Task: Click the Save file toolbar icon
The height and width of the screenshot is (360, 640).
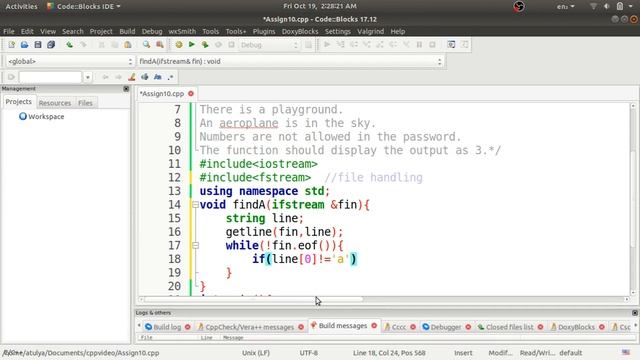Action: pos(38,44)
